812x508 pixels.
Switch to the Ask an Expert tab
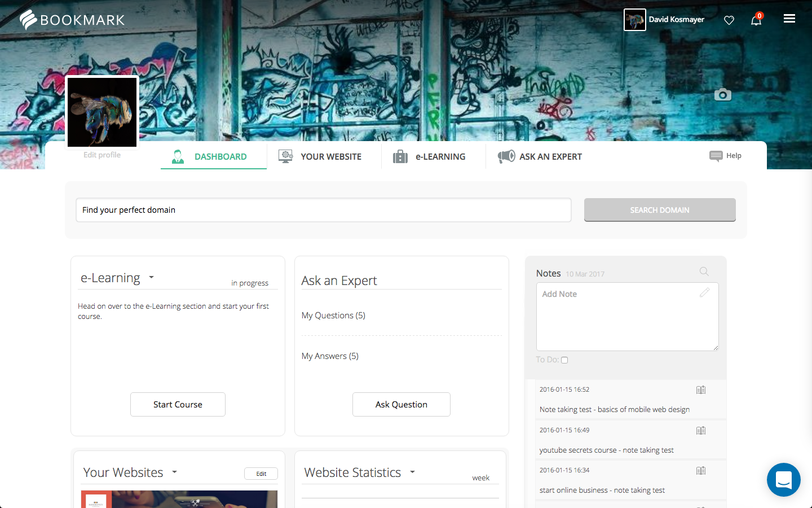540,156
